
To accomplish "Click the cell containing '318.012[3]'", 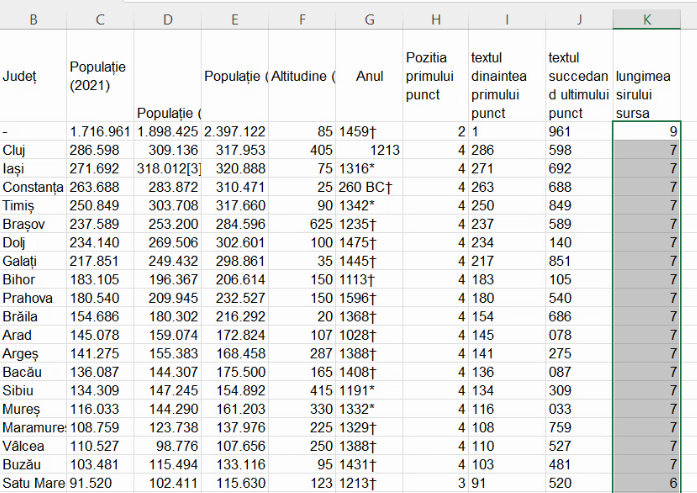I will tap(167, 168).
